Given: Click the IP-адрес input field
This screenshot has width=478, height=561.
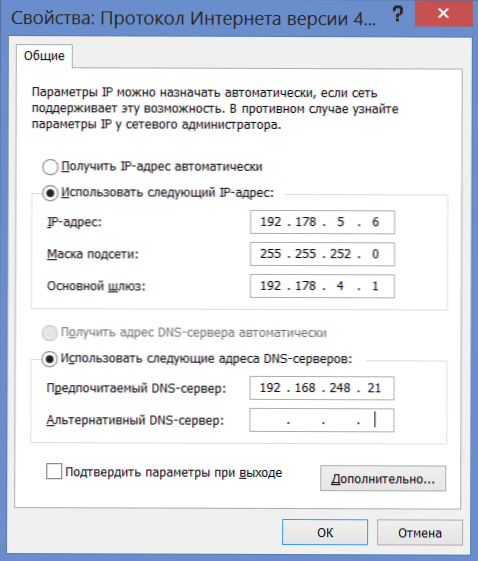Looking at the screenshot, I should click(x=322, y=222).
